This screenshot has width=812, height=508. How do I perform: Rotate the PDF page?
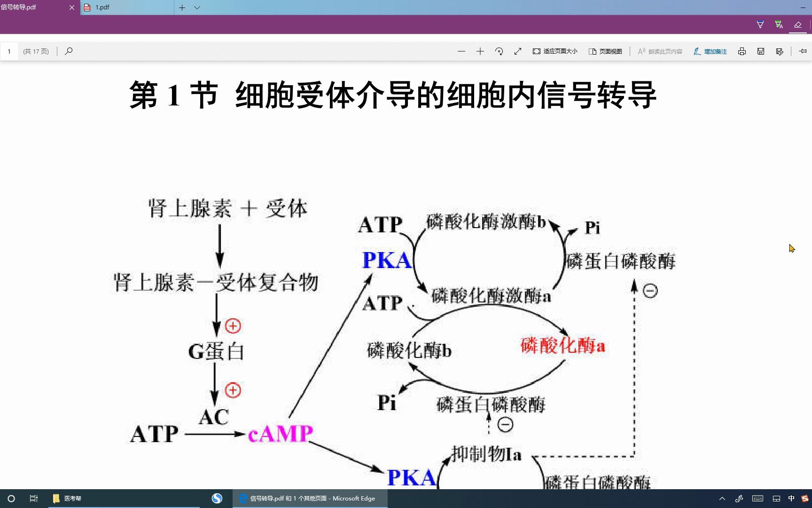(x=499, y=51)
